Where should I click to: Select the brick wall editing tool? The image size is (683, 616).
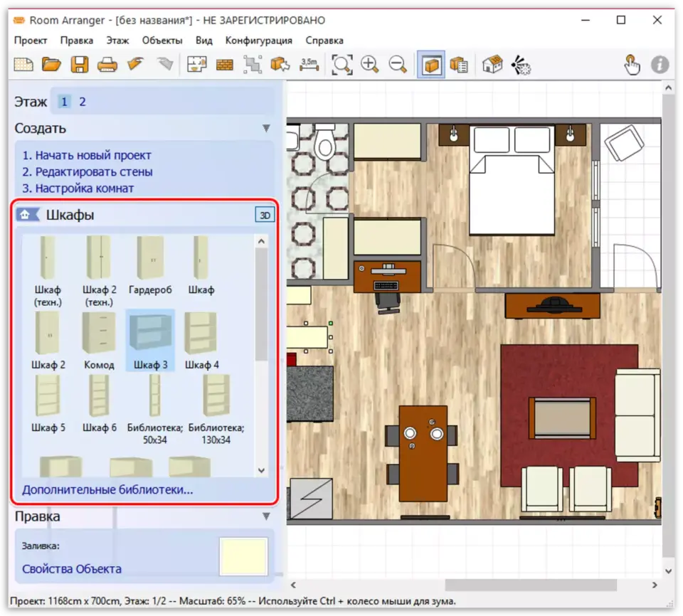tap(225, 65)
